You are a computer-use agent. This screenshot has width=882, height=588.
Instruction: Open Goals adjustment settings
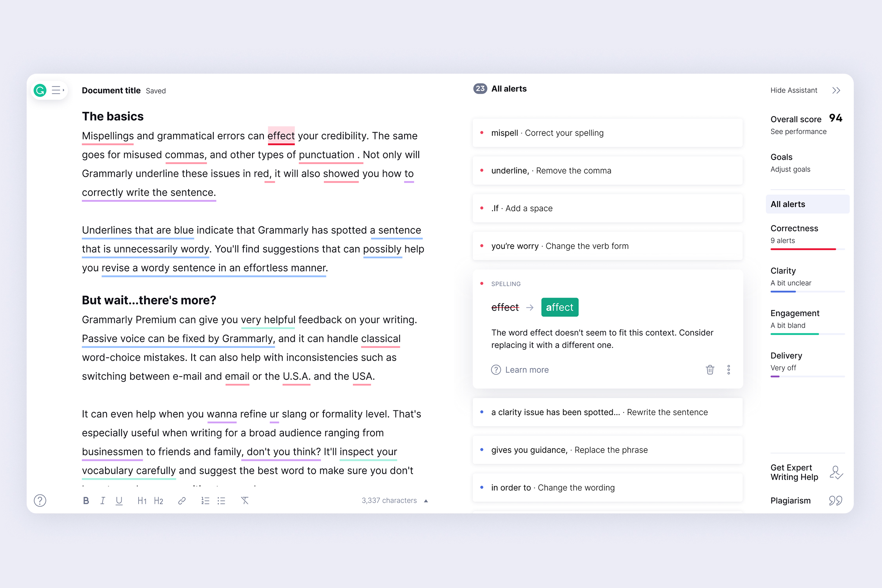tap(790, 169)
